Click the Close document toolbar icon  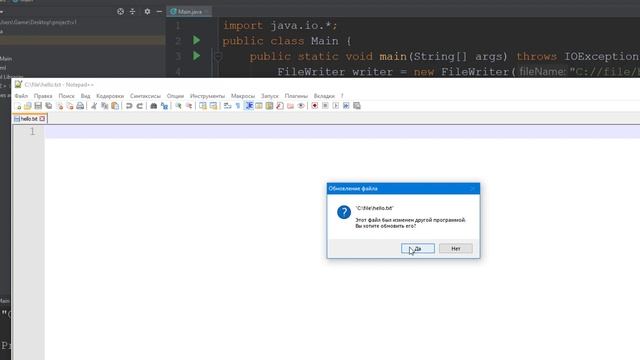tap(60, 106)
